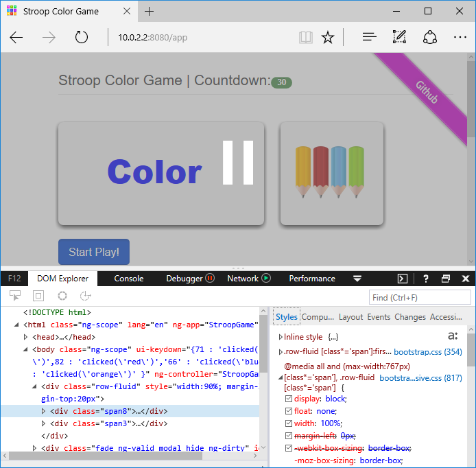
Task: Click the Share icon in the toolbar
Action: point(430,37)
